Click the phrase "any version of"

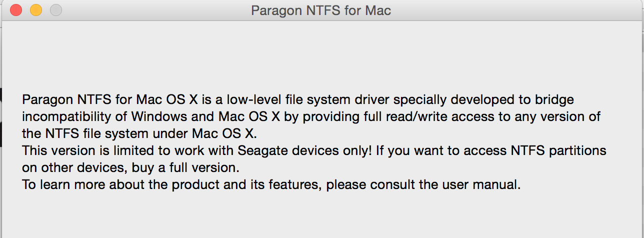(562, 116)
